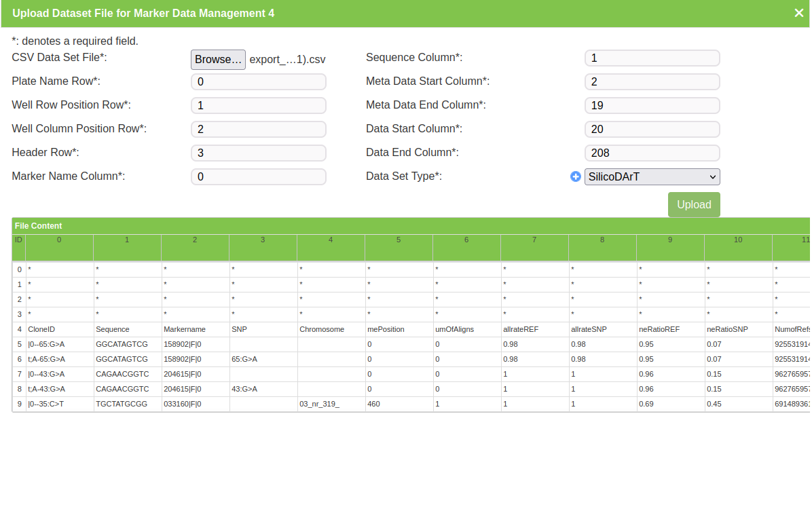Select the 65:G>A SNP cell in row 6
Viewport: 812px width, 528px height.
pyautogui.click(x=263, y=359)
